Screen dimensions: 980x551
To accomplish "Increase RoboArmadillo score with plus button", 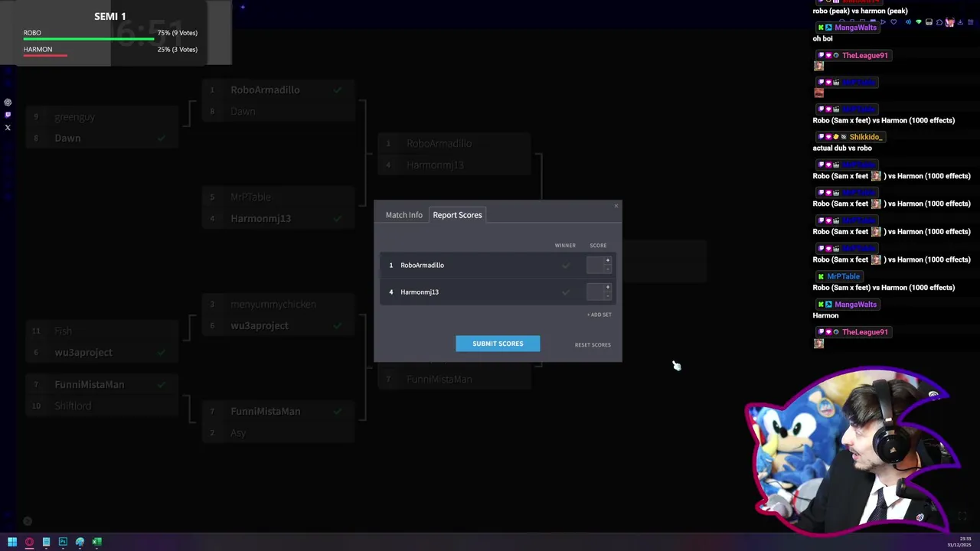I will pyautogui.click(x=608, y=261).
